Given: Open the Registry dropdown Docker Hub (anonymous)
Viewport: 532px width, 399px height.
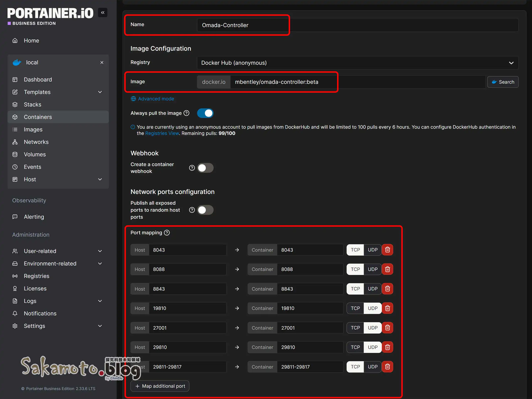Looking at the screenshot, I should (357, 63).
